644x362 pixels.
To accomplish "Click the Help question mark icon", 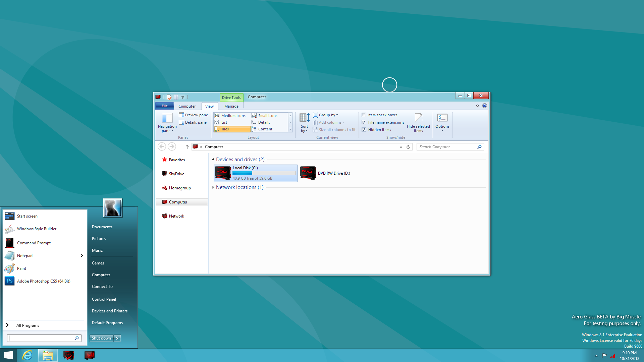I will [484, 106].
